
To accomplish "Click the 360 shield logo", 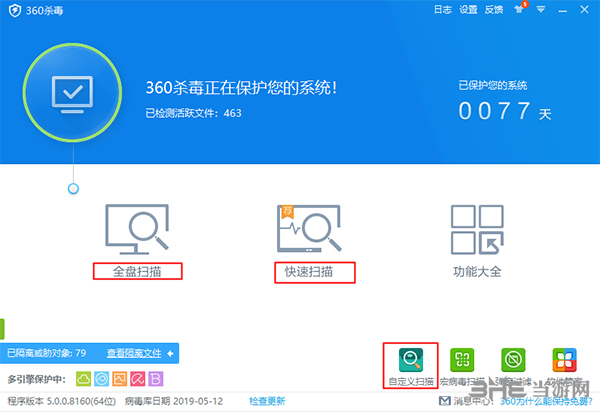I will click(15, 10).
